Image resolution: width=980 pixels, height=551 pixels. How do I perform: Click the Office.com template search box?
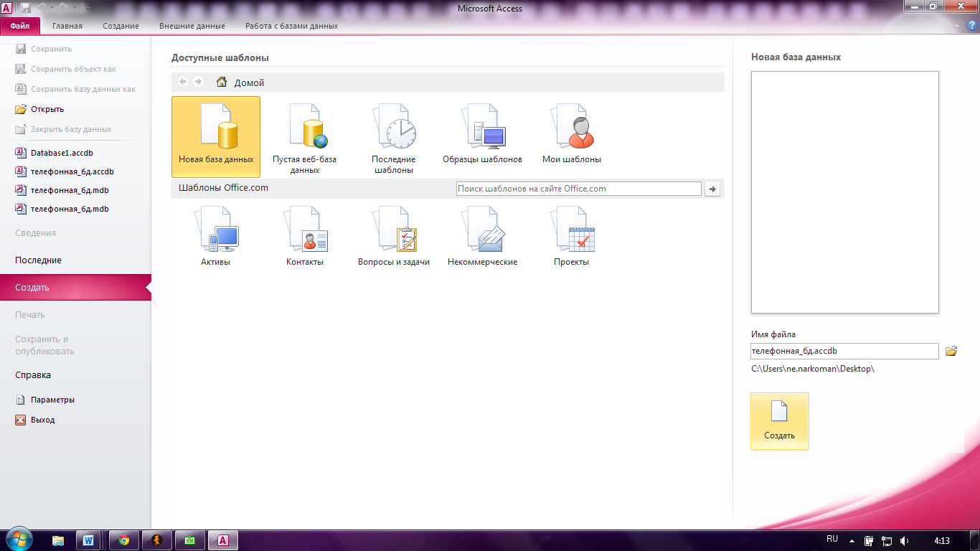pyautogui.click(x=578, y=189)
